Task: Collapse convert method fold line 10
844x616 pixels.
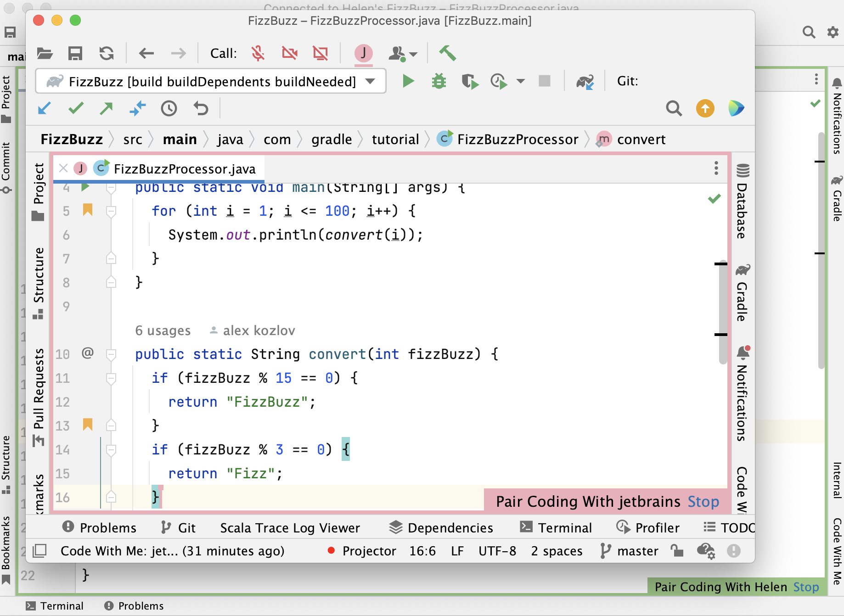Action: [111, 354]
